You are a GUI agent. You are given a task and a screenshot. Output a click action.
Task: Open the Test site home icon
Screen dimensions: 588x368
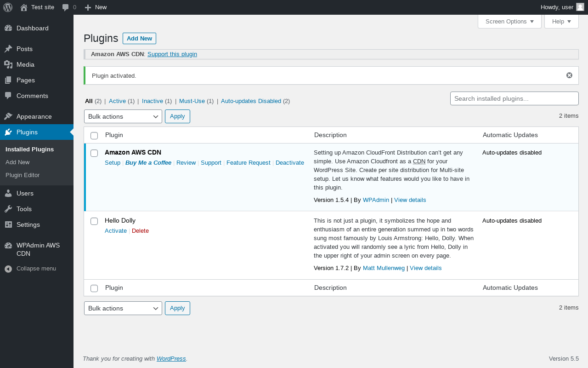tap(24, 7)
